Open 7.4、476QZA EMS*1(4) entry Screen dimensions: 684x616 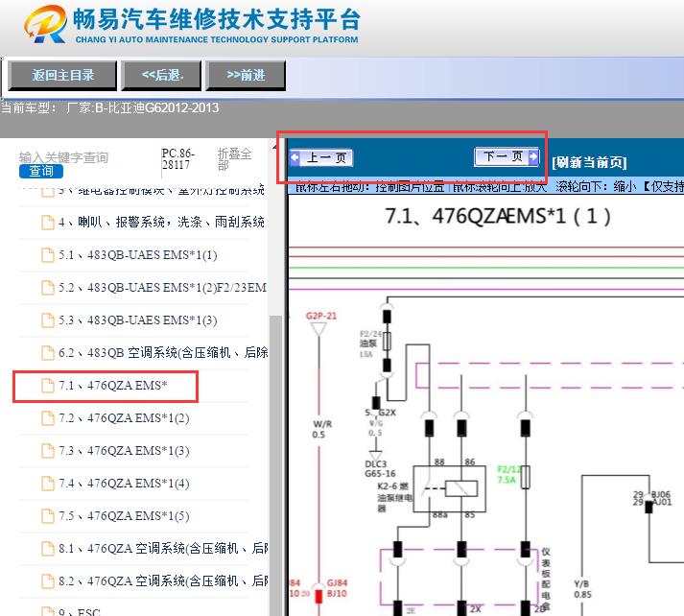[x=124, y=484]
